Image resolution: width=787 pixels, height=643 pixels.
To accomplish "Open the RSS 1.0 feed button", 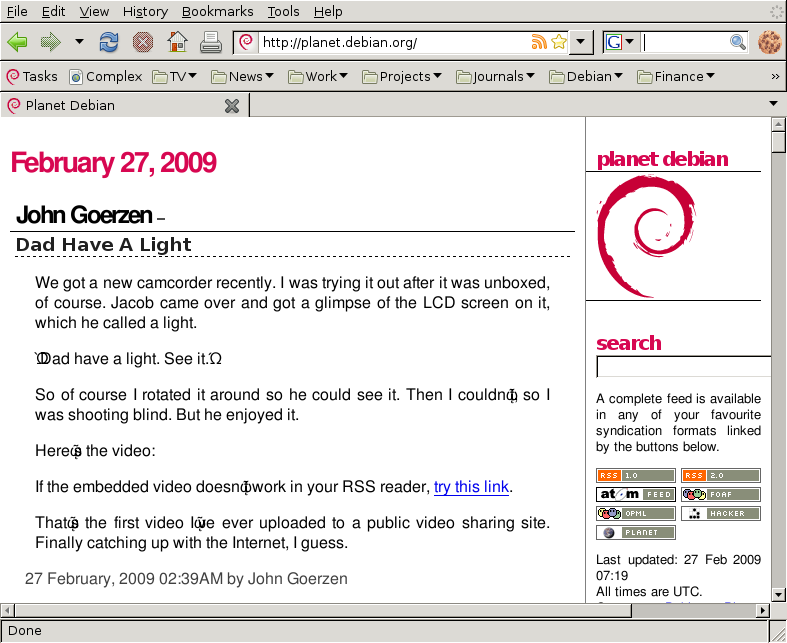I will pyautogui.click(x=636, y=475).
